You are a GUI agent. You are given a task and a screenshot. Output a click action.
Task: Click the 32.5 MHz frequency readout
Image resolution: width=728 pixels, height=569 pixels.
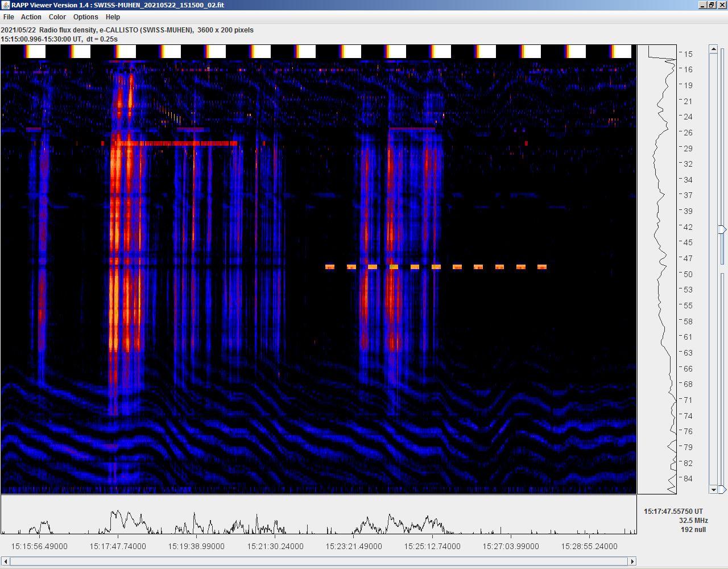(x=693, y=521)
